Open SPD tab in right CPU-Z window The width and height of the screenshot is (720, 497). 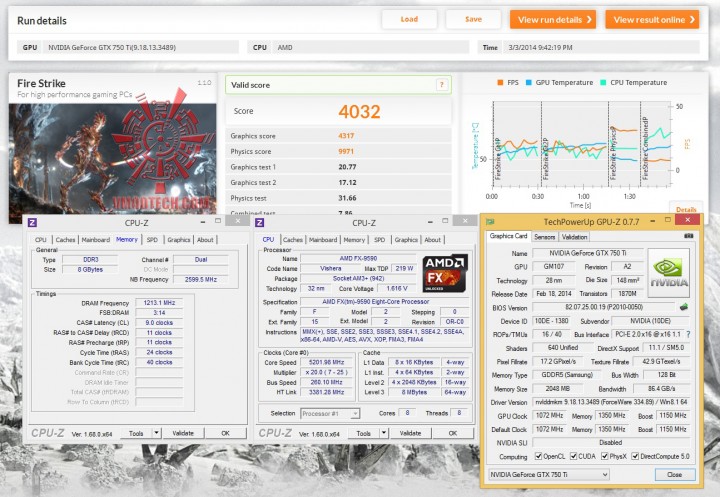pyautogui.click(x=379, y=240)
